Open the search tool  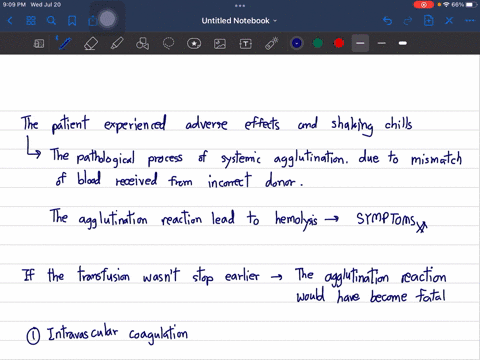pyautogui.click(x=51, y=21)
